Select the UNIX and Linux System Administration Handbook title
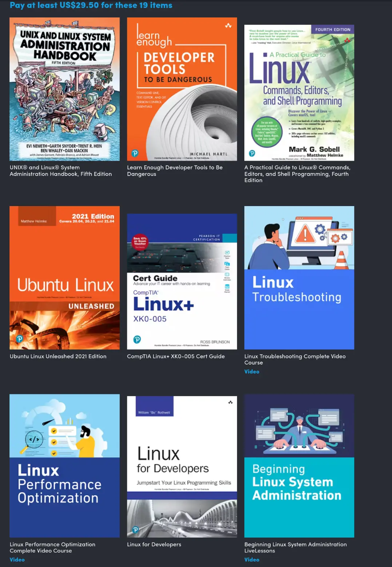This screenshot has width=392, height=567. point(61,171)
